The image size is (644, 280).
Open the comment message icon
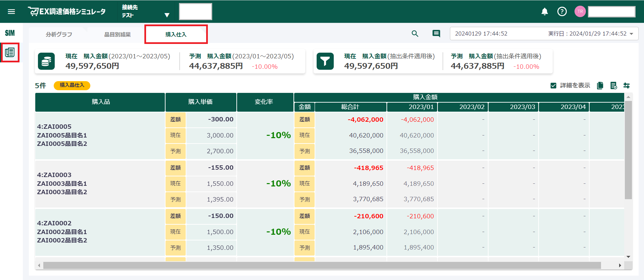(x=436, y=34)
